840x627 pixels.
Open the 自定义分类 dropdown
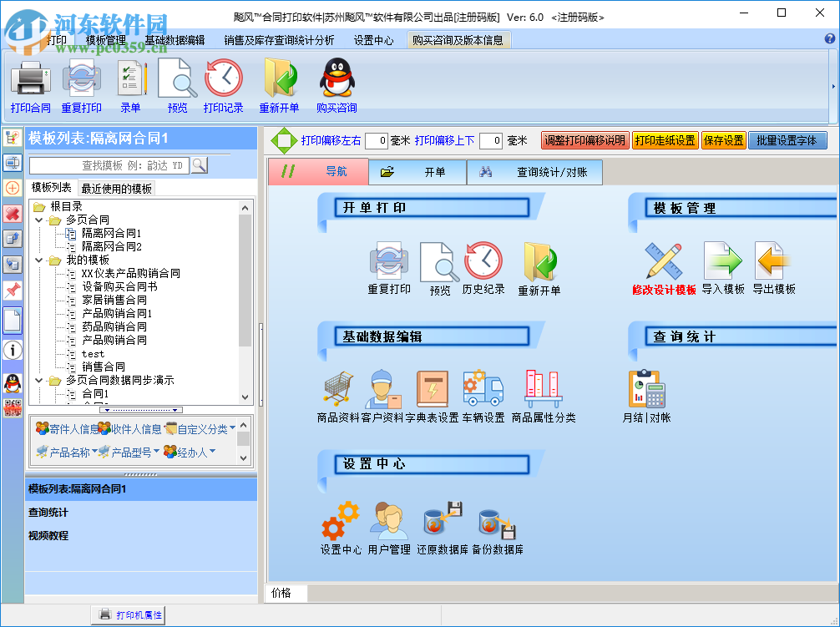point(200,428)
